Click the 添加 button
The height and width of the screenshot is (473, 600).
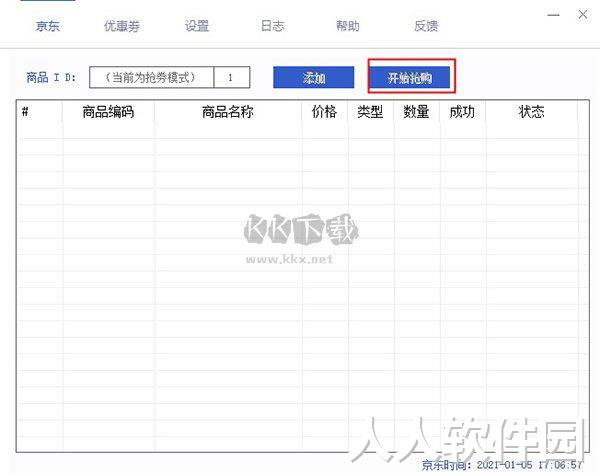point(313,77)
